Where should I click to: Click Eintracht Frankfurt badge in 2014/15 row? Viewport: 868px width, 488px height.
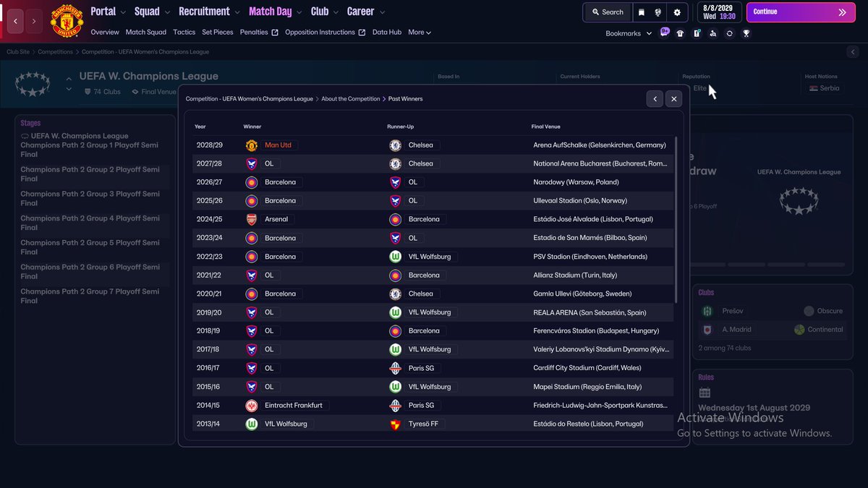pyautogui.click(x=252, y=406)
